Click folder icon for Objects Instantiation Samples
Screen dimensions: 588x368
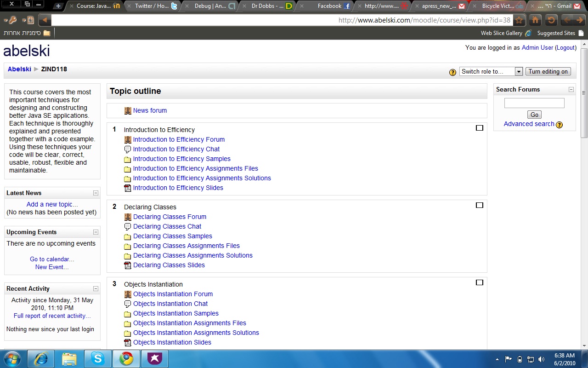128,314
